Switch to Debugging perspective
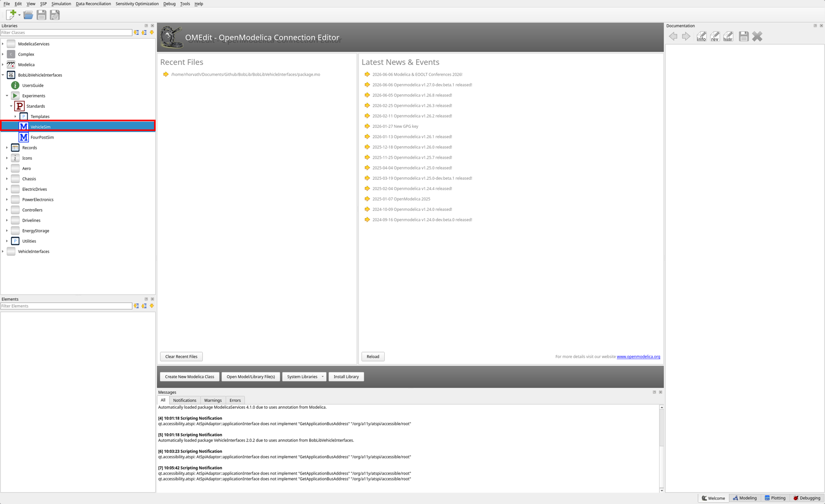Viewport: 825px width, 504px height. (807, 498)
